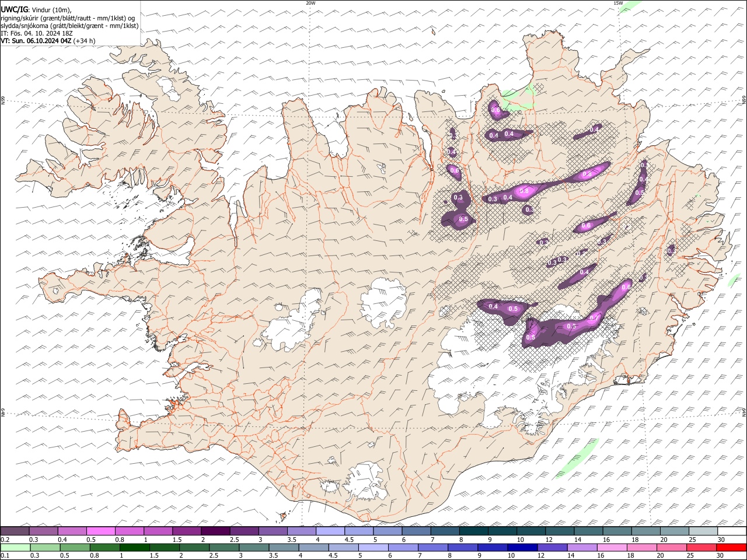The height and width of the screenshot is (560, 747).
Task: Pick the 30 white snow scale swatch
Action: pos(732,531)
